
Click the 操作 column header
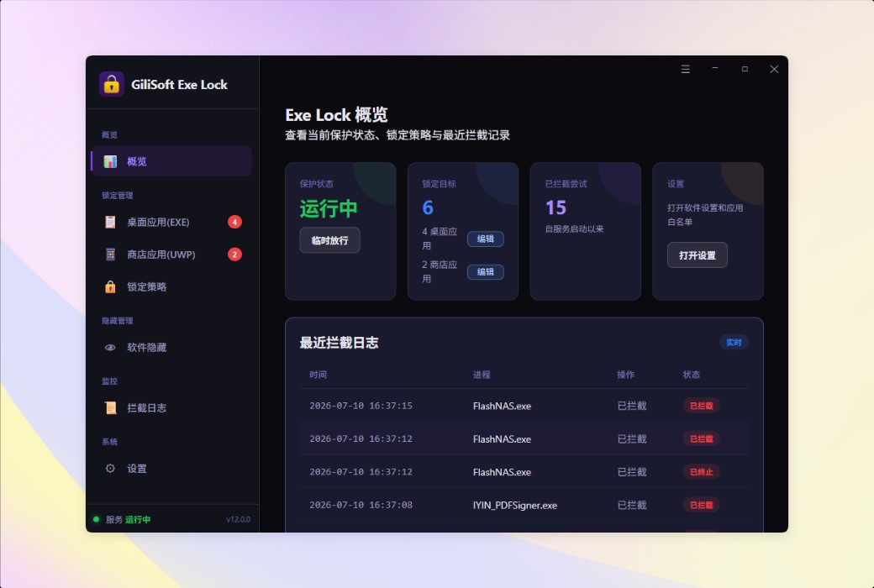click(626, 375)
